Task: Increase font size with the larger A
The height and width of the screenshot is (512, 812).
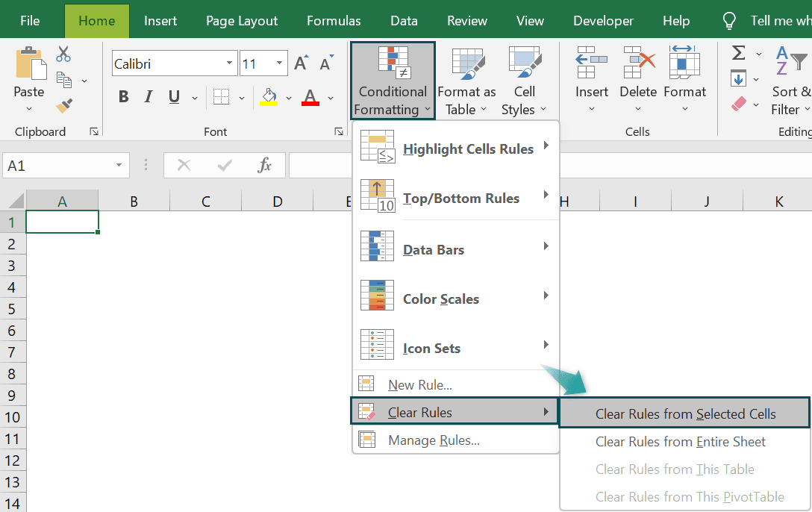Action: [301, 63]
